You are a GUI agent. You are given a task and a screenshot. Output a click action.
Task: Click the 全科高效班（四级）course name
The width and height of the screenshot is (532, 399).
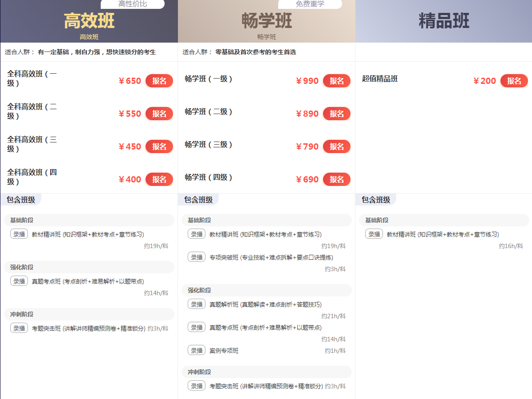click(32, 177)
